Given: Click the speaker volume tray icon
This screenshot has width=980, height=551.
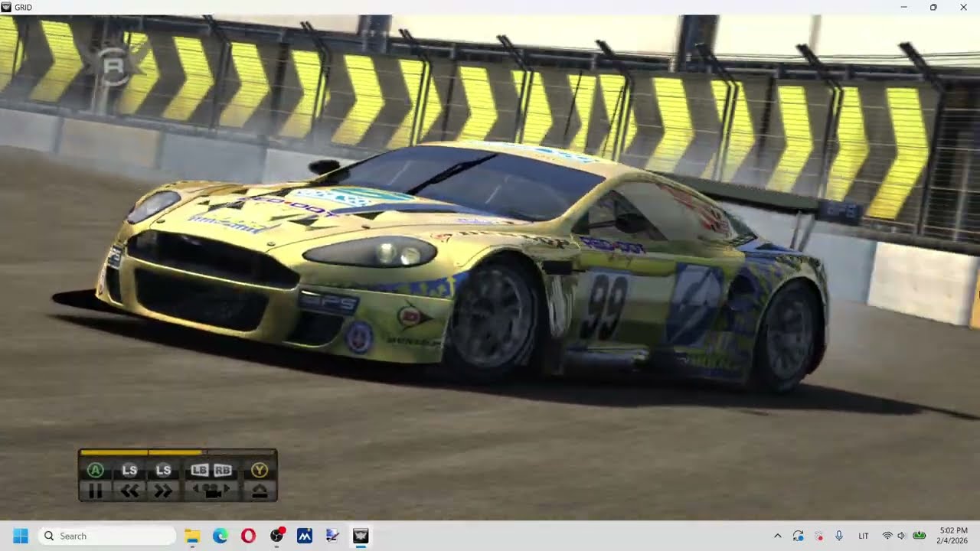Looking at the screenshot, I should coord(902,536).
